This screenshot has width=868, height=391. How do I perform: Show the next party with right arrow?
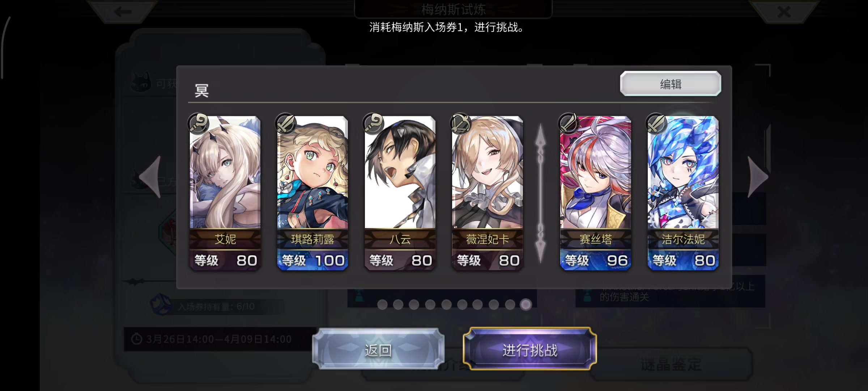(758, 177)
